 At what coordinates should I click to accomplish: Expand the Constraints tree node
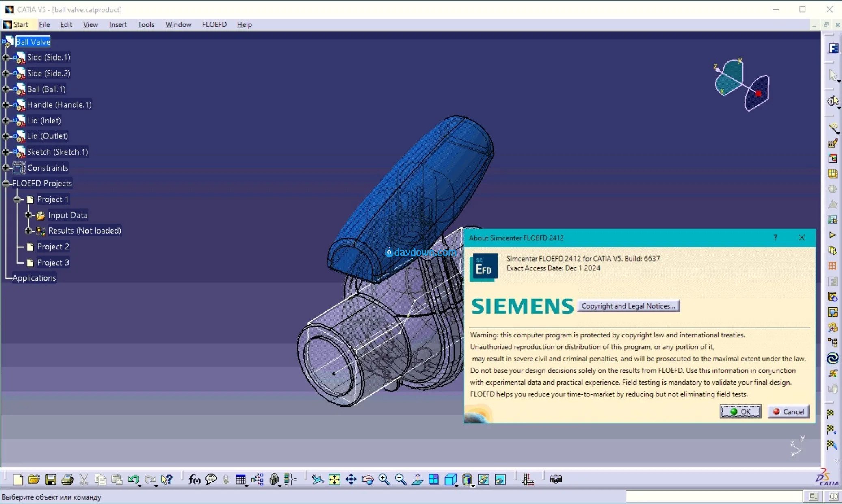5,168
